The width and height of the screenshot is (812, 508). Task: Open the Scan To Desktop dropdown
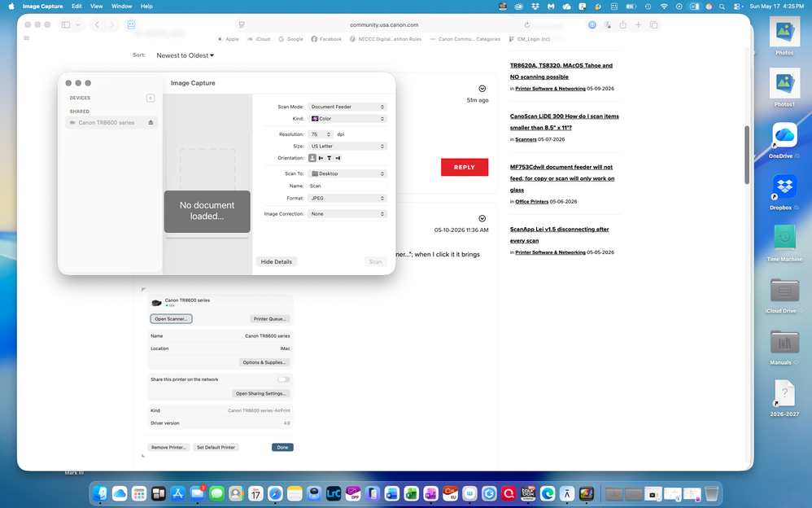[347, 173]
